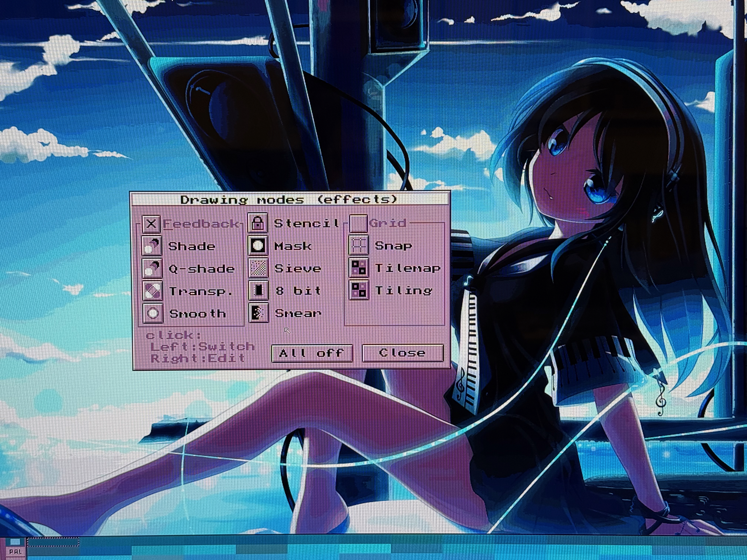Click the Q-shade text label

click(202, 269)
